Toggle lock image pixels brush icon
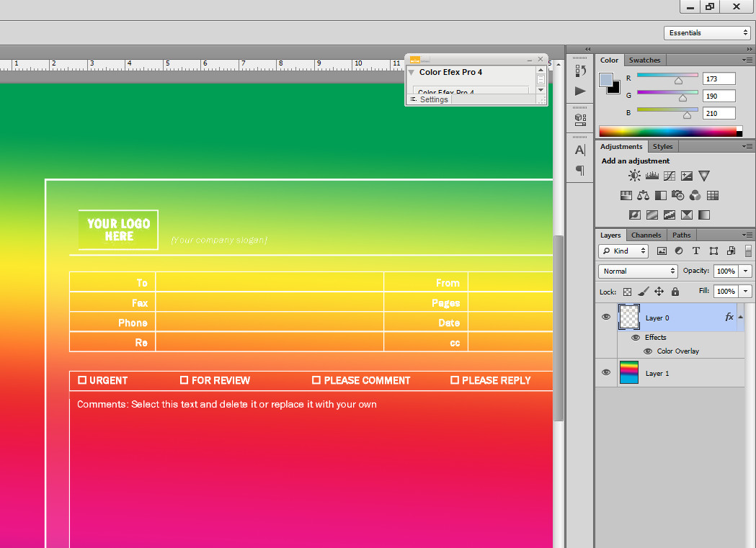This screenshot has height=548, width=756. click(x=643, y=292)
